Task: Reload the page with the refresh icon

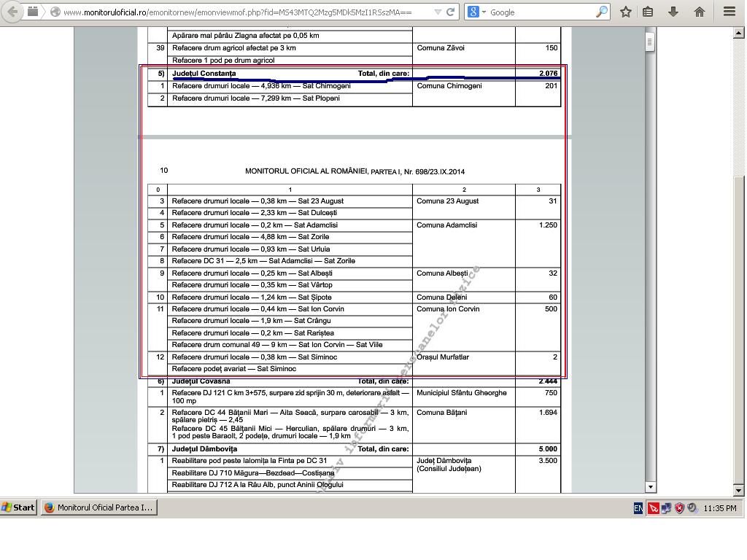Action: (451, 12)
